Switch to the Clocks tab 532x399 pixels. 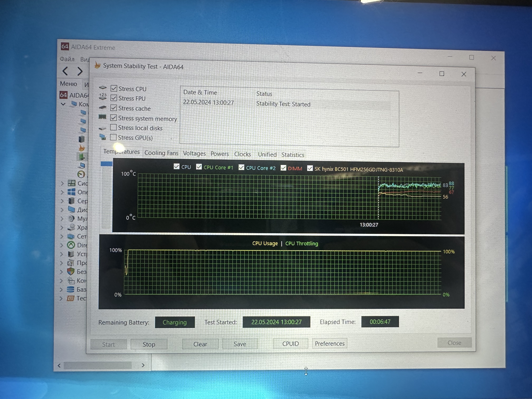pos(242,154)
